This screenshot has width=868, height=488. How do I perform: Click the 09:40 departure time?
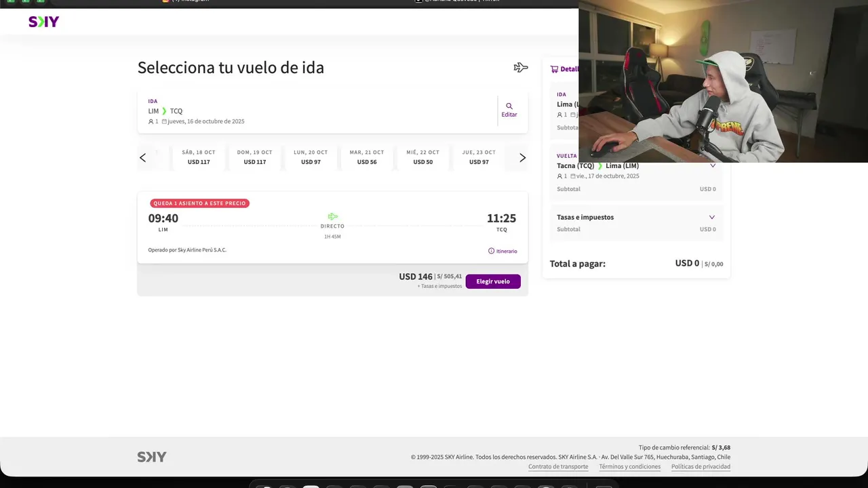[x=163, y=218]
